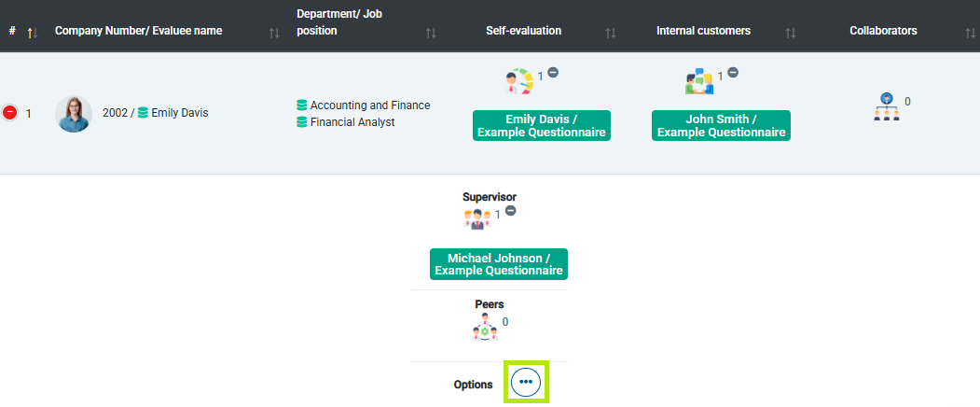
Task: Sort by Company Number/Evaluee name column
Action: (x=274, y=33)
